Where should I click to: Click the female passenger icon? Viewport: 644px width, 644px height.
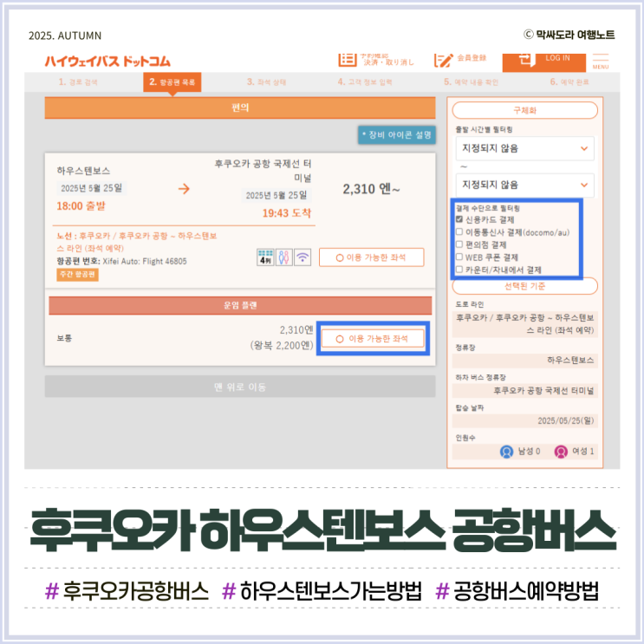[x=561, y=452]
